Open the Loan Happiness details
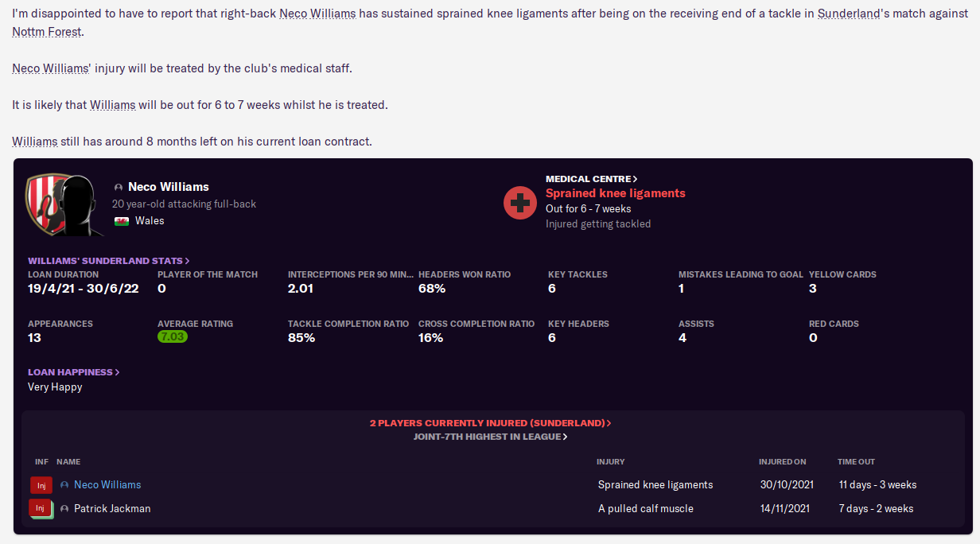 (x=73, y=371)
